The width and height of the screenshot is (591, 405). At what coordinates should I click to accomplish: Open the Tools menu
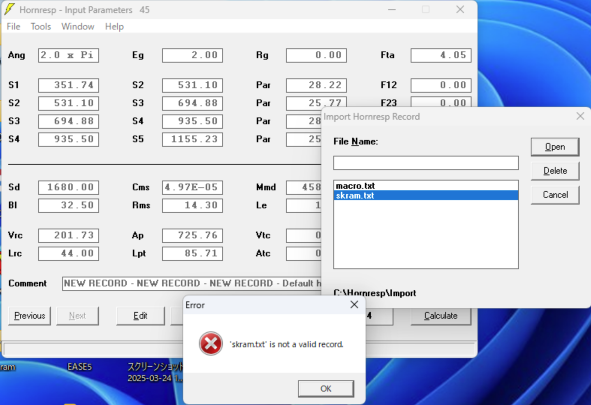tap(41, 27)
